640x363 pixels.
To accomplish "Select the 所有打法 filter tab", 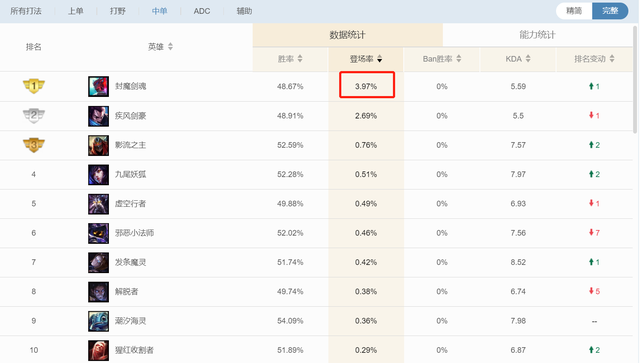I will 26,11.
